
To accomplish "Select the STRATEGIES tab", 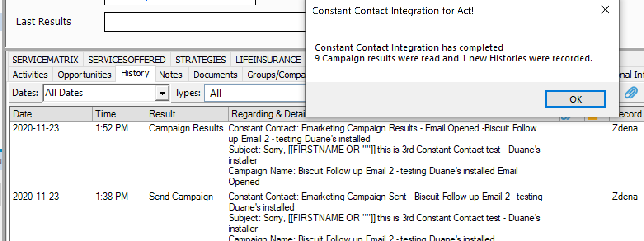I will [201, 60].
